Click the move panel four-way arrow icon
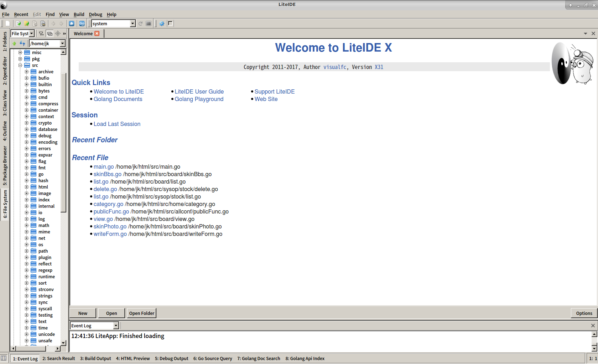598x364 pixels. click(58, 33)
